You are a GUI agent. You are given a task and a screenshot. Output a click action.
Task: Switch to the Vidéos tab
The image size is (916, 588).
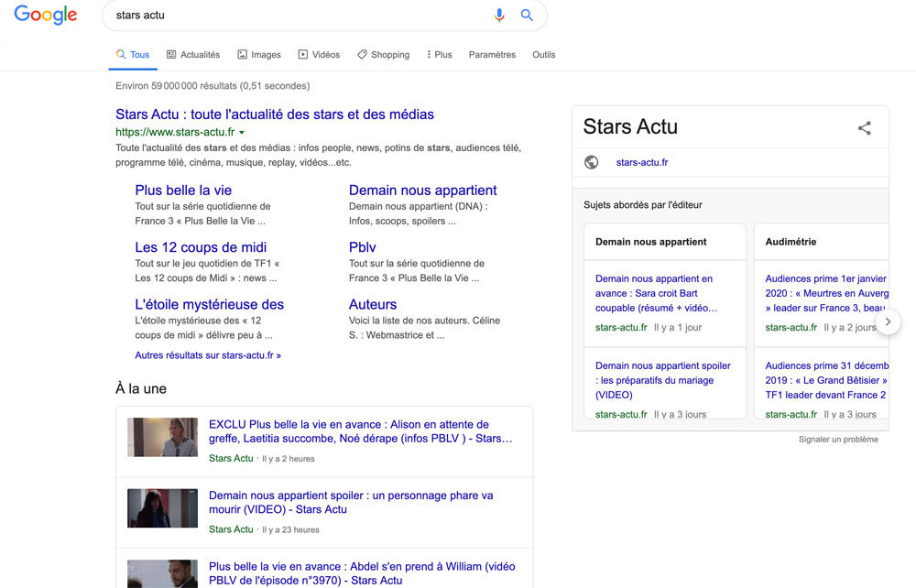[319, 54]
